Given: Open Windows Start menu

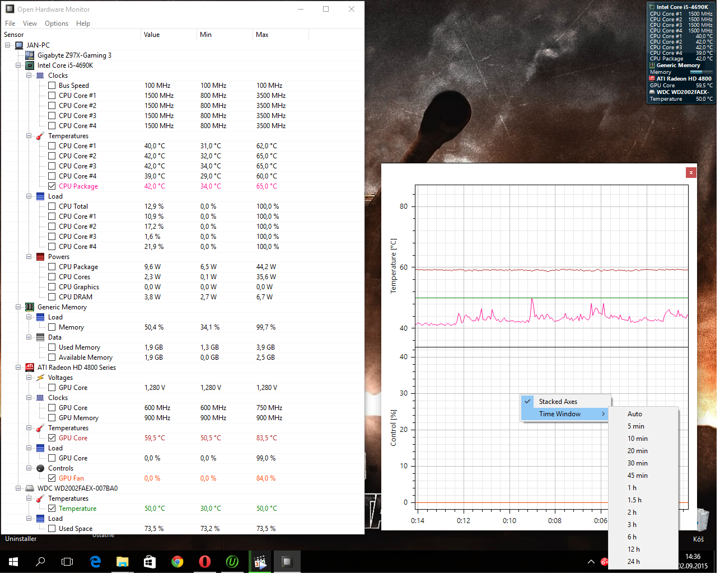Looking at the screenshot, I should point(13,562).
